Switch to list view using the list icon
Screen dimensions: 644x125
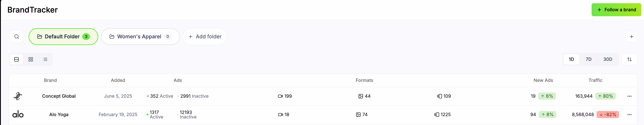tap(45, 59)
